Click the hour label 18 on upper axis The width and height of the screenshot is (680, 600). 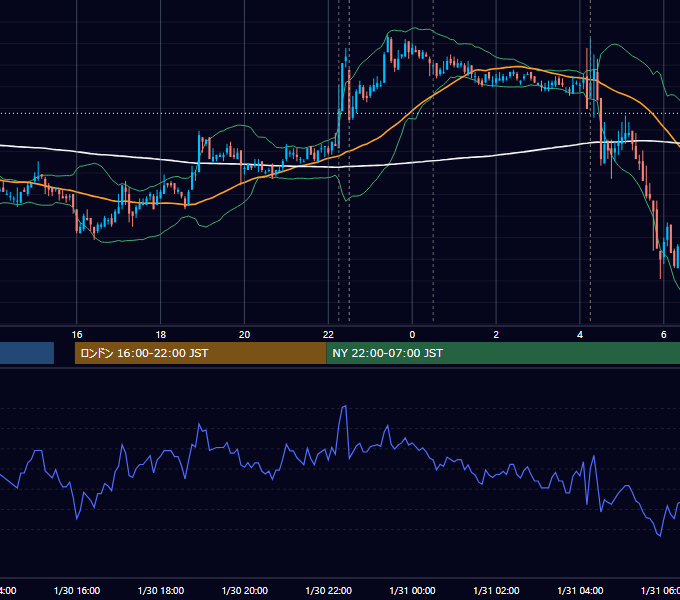point(161,335)
